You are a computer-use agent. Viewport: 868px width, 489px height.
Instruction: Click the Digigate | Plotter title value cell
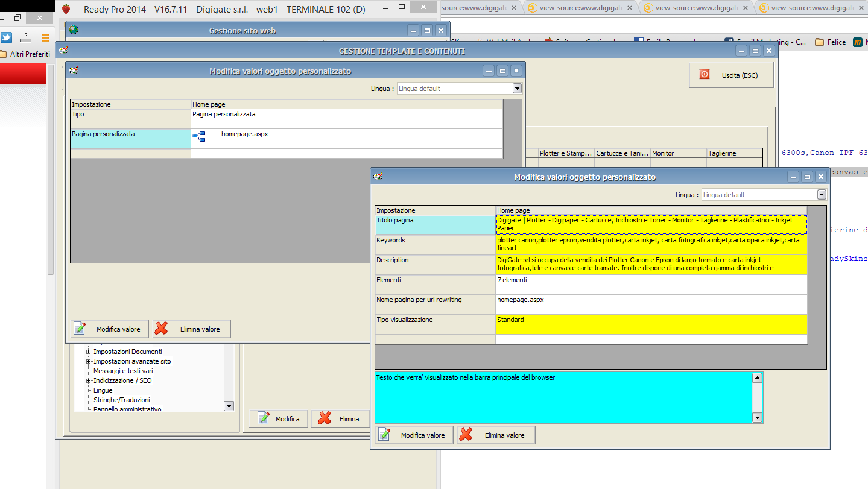651,225
